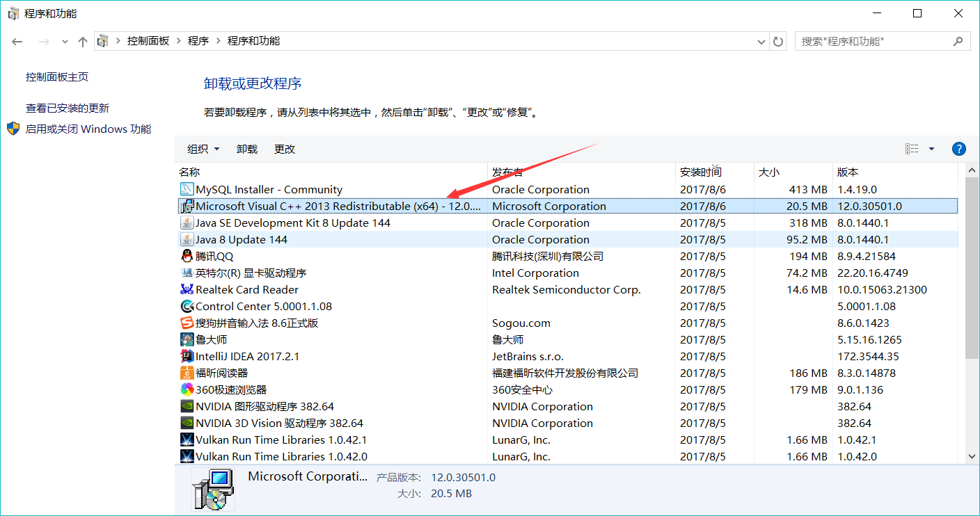
Task: Click the Visual C++ 2013 Redistributable icon
Action: 187,206
